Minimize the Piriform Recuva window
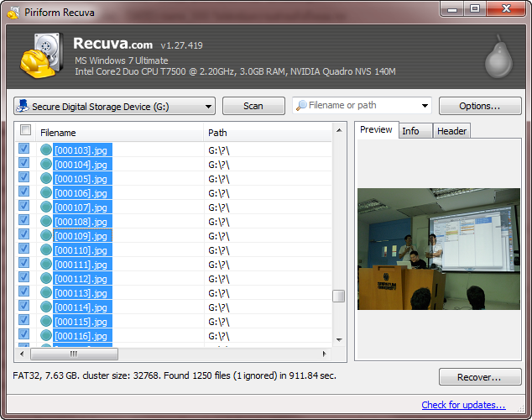 tap(452, 9)
